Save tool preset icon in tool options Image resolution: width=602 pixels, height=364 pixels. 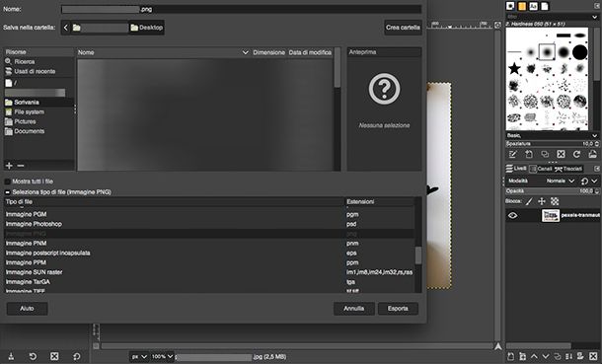tap(11, 356)
